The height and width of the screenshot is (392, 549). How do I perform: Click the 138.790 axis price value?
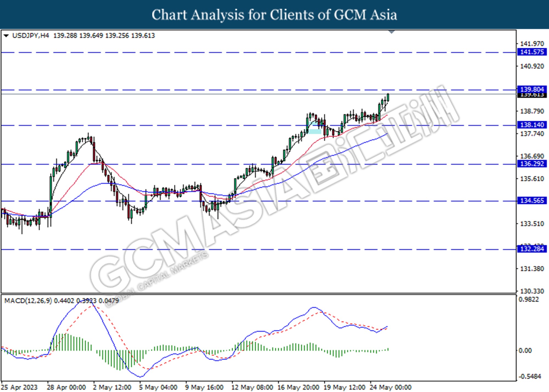coord(532,111)
